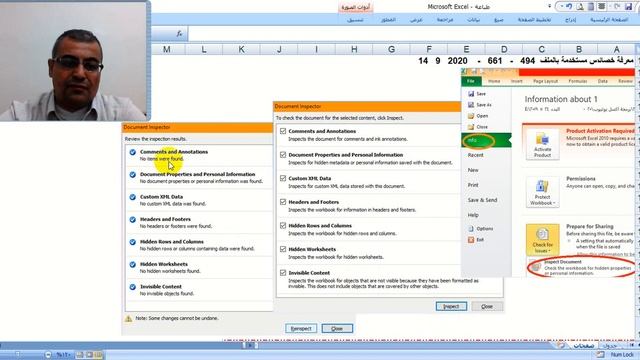
Task: Click the 'Information about 1' heading text
Action: point(561,99)
